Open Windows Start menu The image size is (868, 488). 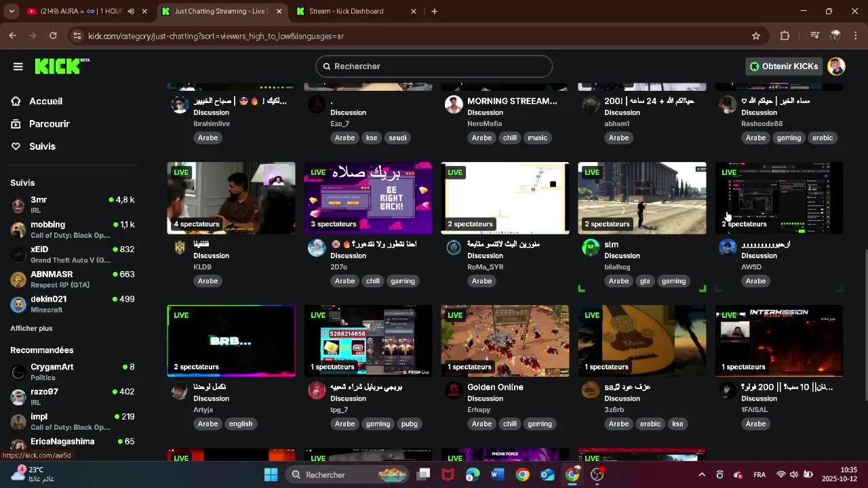(x=271, y=474)
